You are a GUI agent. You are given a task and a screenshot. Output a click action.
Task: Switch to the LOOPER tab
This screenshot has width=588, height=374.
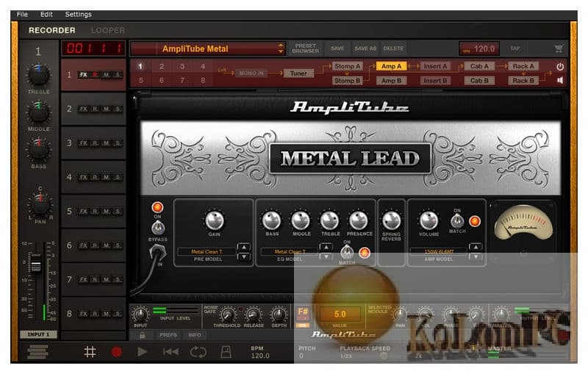click(107, 30)
